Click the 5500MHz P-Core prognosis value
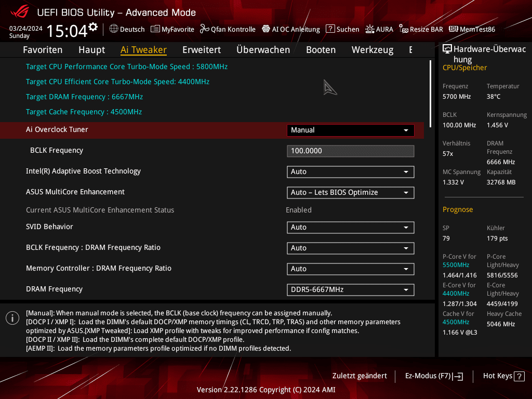 456,265
